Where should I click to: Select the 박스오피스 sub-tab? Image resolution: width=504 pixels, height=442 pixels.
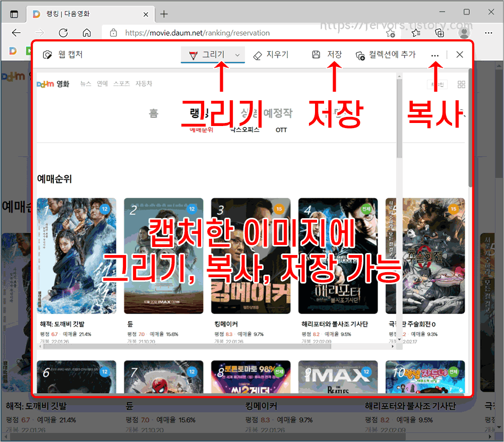coord(244,130)
